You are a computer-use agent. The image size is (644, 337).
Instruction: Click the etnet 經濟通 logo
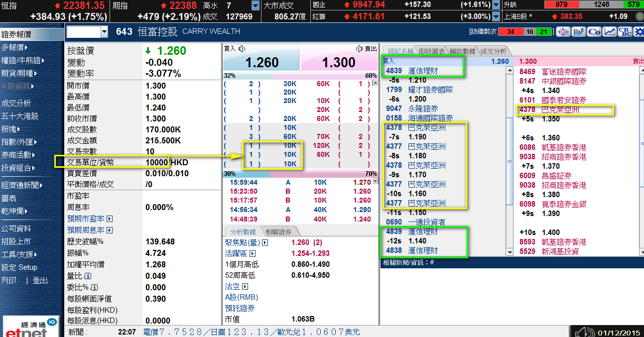30,327
